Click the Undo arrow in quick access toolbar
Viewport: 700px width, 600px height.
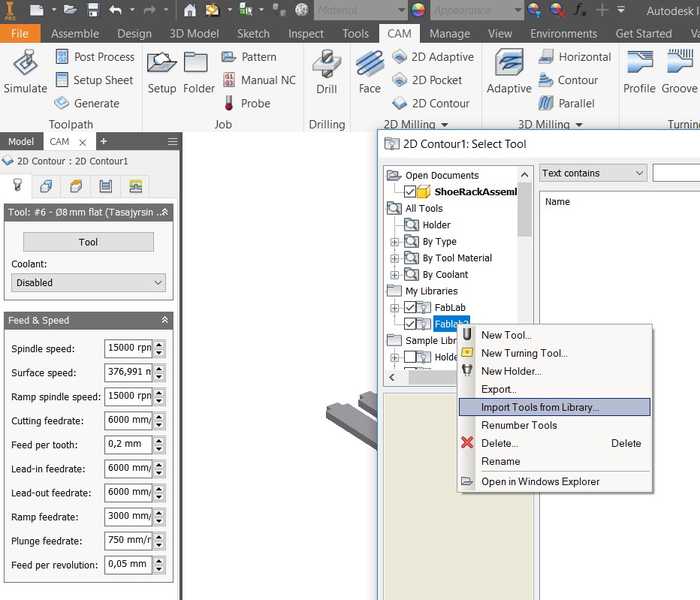(115, 10)
